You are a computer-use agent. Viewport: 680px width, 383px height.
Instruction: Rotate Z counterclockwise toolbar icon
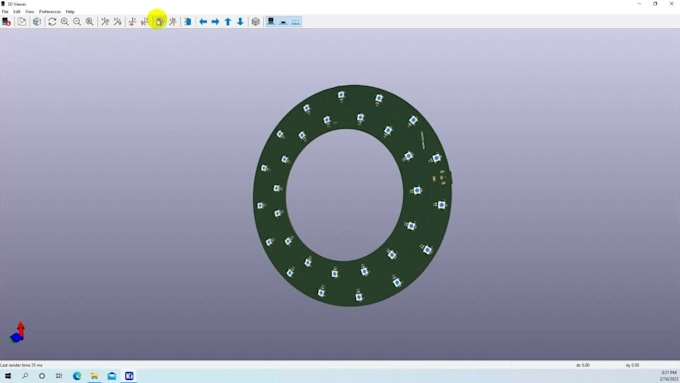(x=172, y=22)
